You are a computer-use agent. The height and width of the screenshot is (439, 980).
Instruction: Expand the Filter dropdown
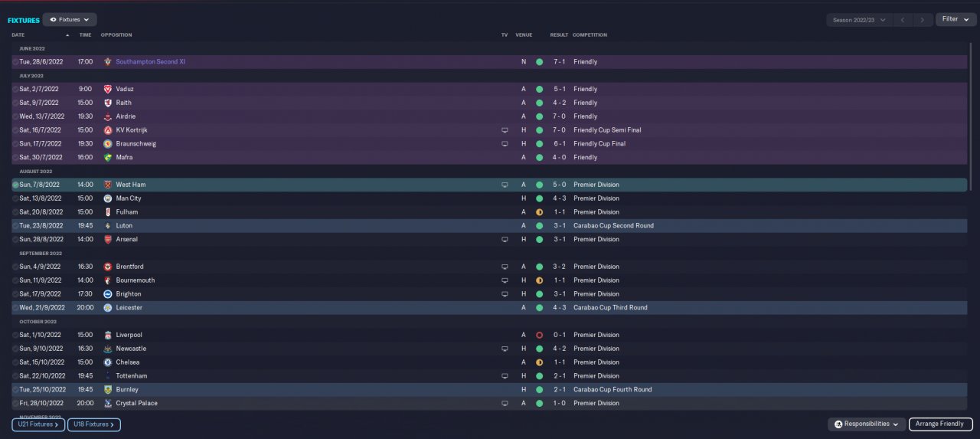pos(955,19)
